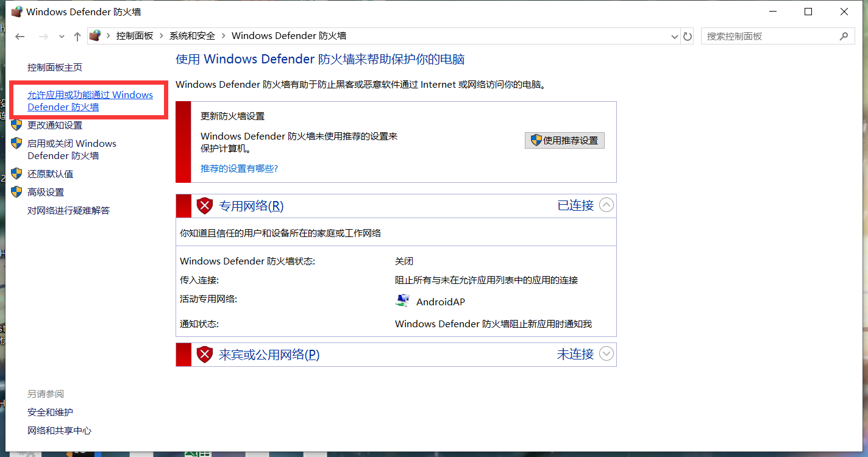
Task: Expand the 来宾或公用网络 section chevron
Action: [x=606, y=353]
